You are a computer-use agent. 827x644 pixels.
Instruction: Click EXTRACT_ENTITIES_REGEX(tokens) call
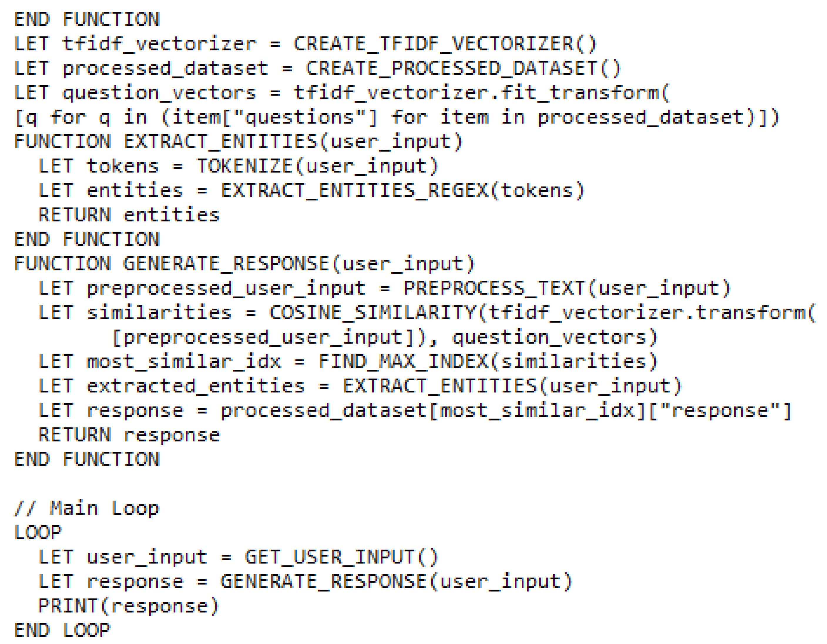tap(402, 190)
